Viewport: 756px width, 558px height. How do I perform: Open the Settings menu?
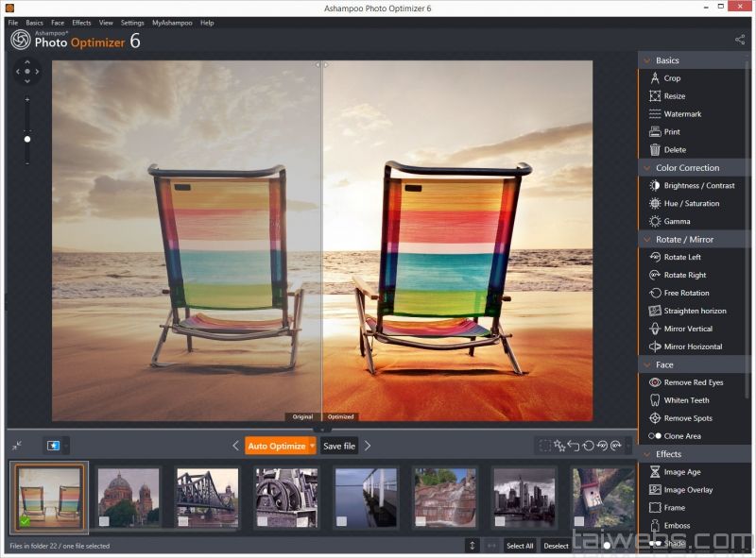click(132, 23)
